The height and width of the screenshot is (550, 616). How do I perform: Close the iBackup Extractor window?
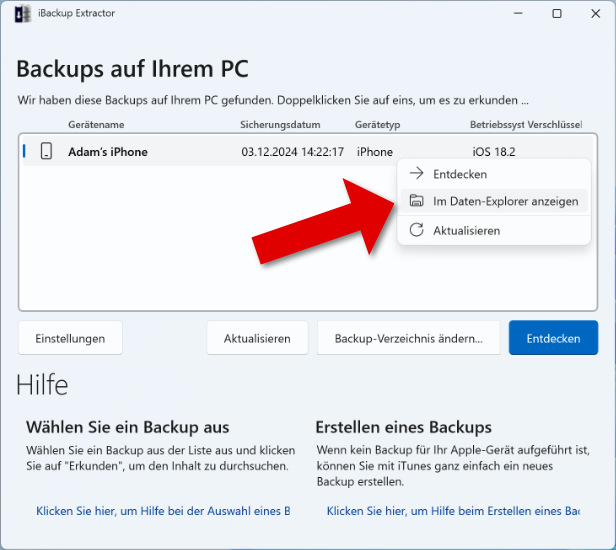(x=596, y=13)
